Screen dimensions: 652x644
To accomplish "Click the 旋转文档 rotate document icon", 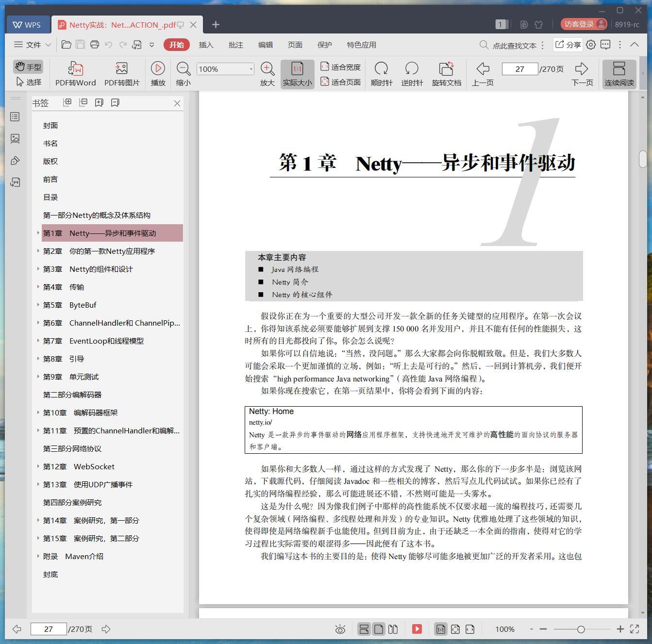I will [446, 68].
